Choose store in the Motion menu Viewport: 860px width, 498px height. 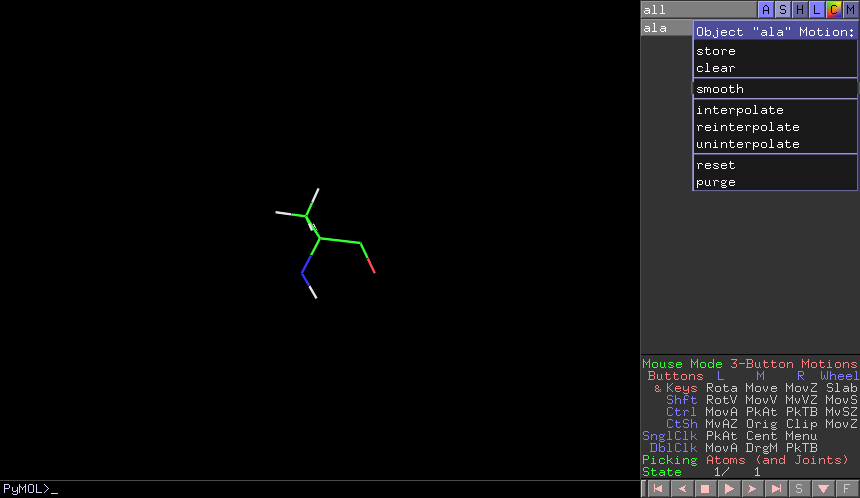pos(716,51)
